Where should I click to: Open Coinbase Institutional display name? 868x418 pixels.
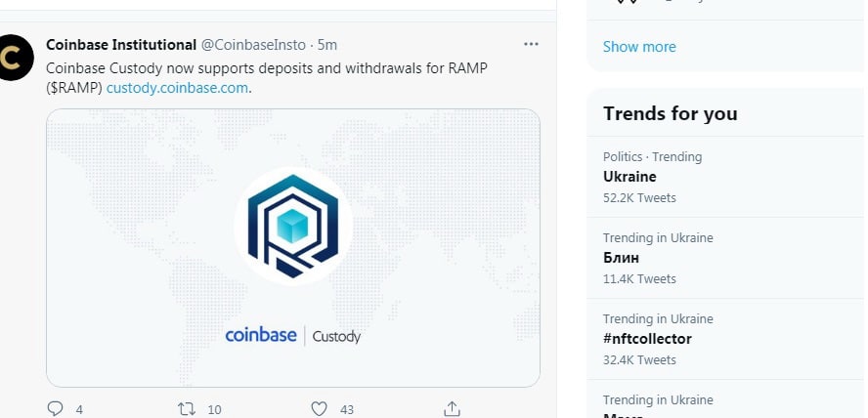(x=121, y=45)
